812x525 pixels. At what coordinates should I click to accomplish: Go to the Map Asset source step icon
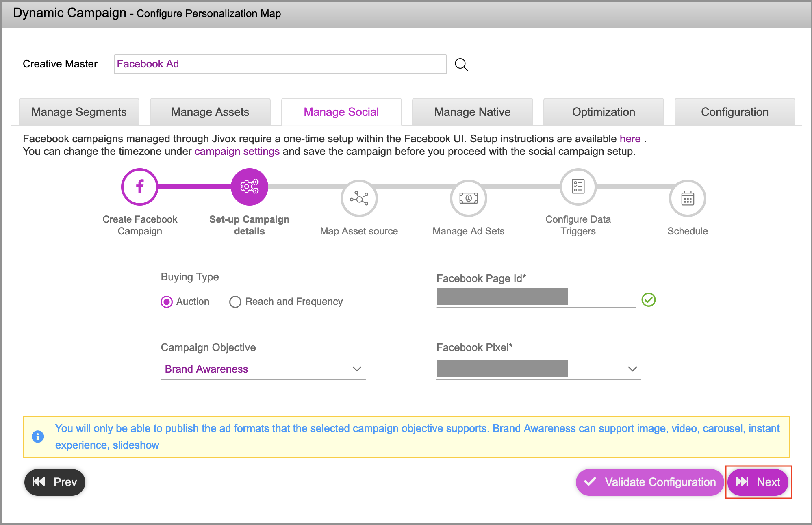click(359, 198)
